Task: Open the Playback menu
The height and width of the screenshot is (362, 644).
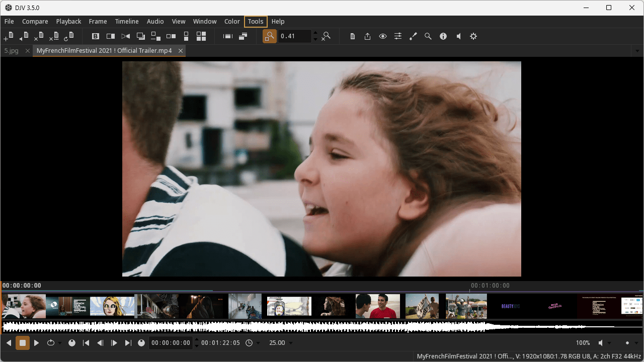Action: click(x=68, y=22)
